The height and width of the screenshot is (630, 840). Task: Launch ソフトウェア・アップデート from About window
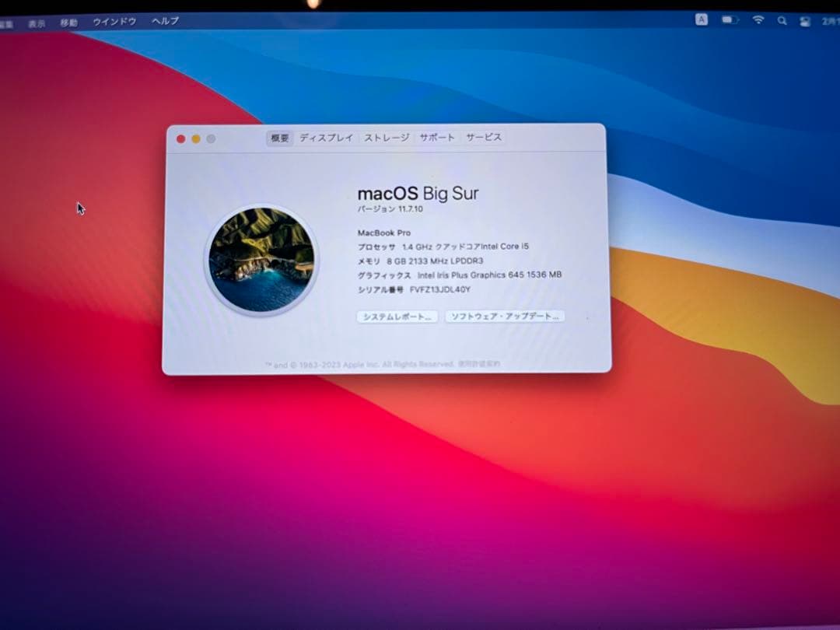click(x=504, y=317)
